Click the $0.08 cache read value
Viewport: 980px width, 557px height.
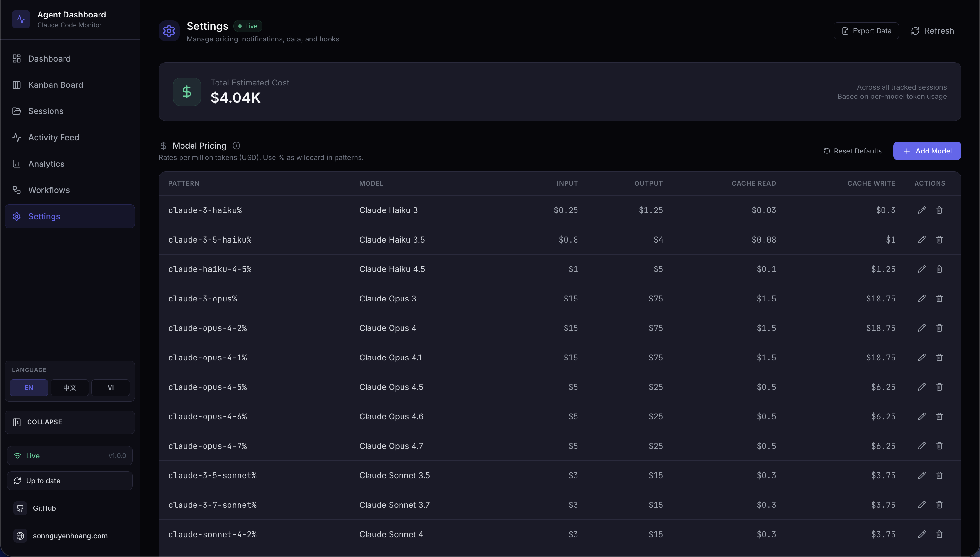coord(764,240)
